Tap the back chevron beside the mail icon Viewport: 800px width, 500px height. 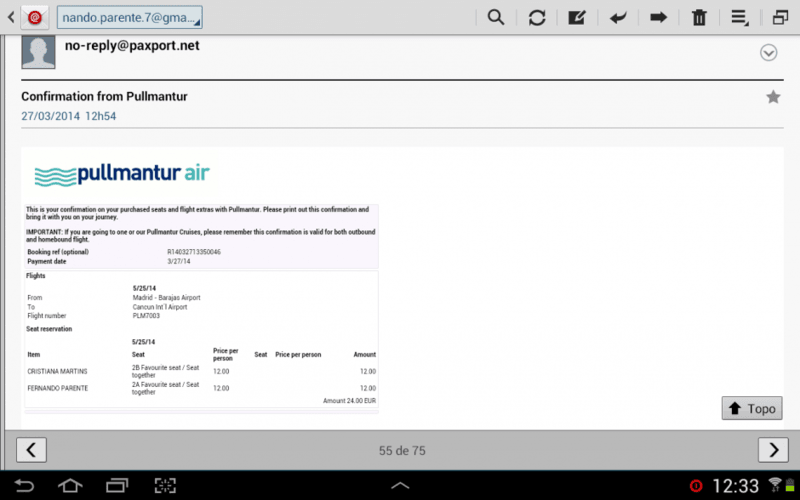tap(11, 17)
